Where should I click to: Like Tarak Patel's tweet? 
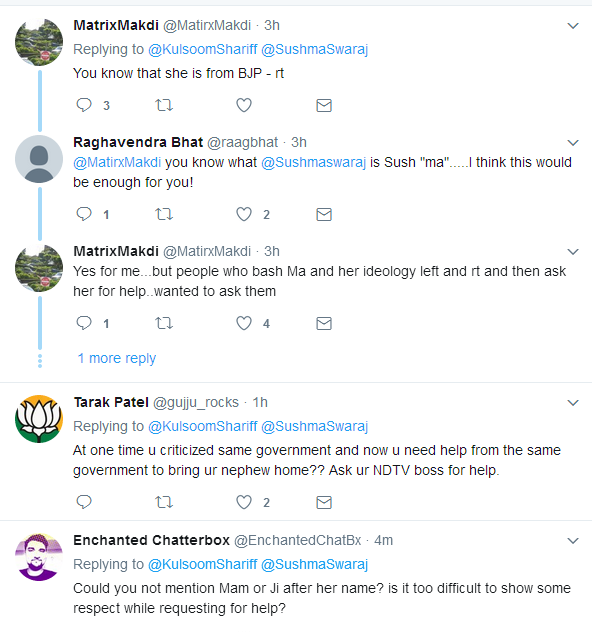point(244,502)
